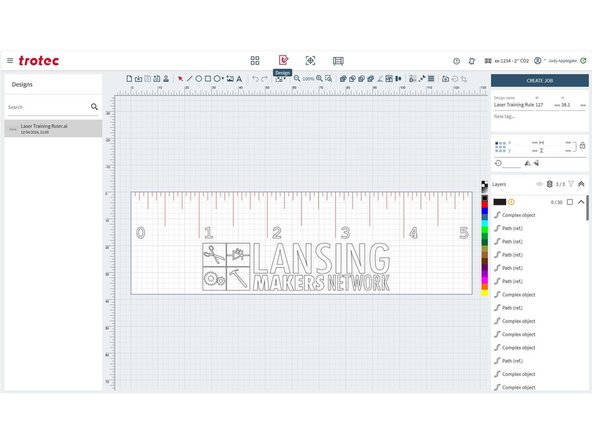Image resolution: width=592 pixels, height=444 pixels.
Task: Redo the last undone action
Action: click(264, 79)
